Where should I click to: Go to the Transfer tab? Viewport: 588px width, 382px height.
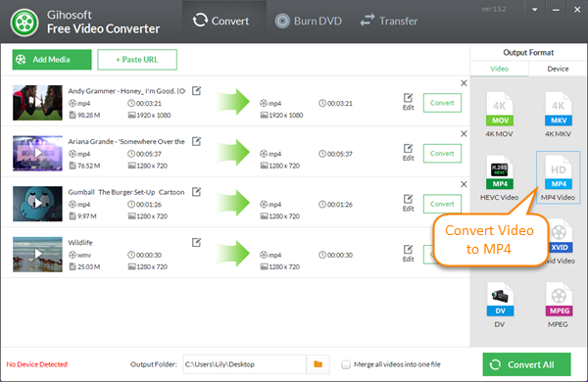(389, 21)
